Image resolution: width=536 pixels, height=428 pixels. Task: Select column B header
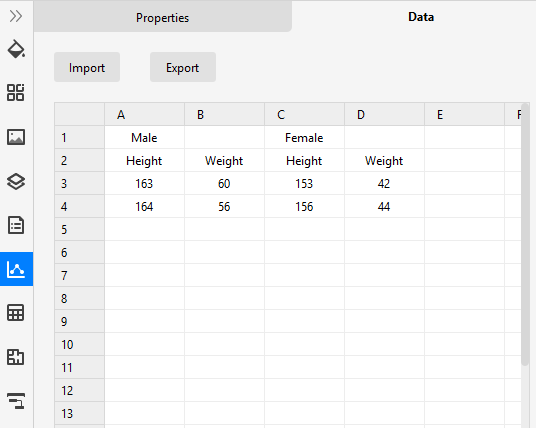tap(225, 115)
